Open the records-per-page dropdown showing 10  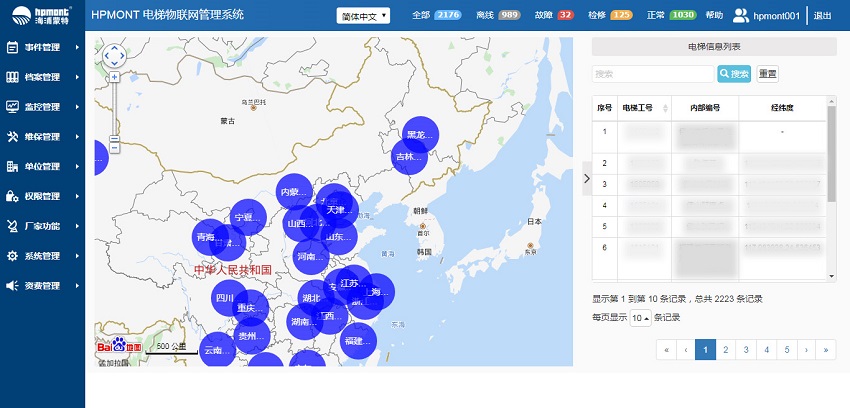pos(639,318)
